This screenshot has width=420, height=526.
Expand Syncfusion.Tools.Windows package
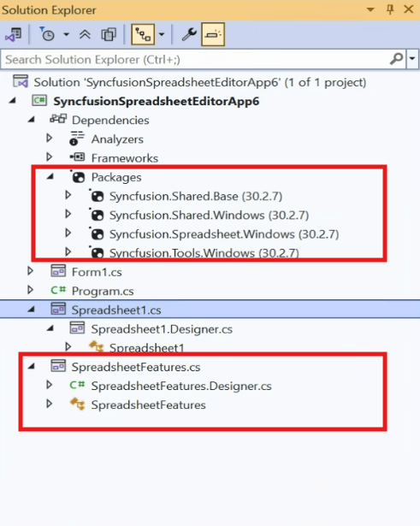point(68,251)
